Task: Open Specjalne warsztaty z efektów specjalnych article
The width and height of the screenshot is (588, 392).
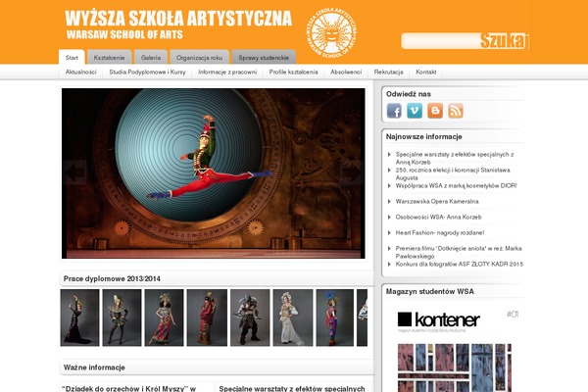Action: click(x=292, y=389)
